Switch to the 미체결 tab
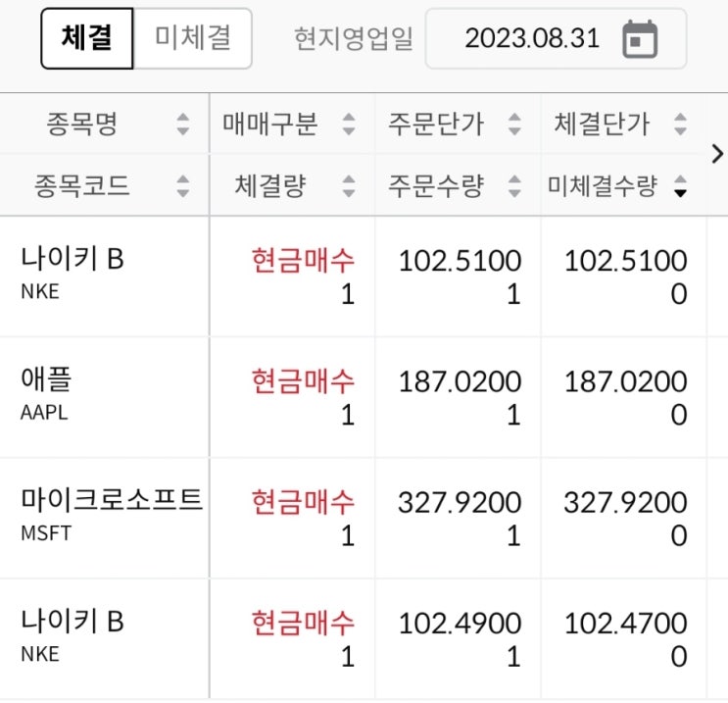Screen dimensions: 728x703 193,38
